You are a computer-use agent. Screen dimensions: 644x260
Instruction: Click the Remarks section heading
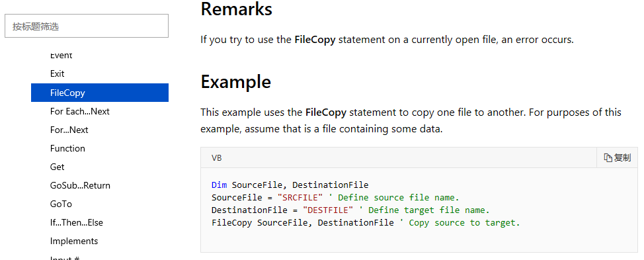(237, 9)
